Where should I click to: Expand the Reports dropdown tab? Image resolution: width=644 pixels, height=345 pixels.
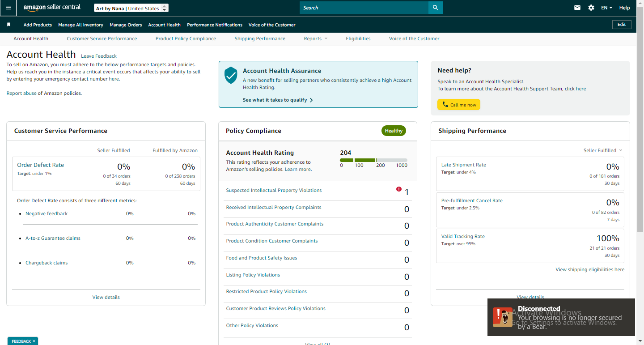tap(316, 38)
